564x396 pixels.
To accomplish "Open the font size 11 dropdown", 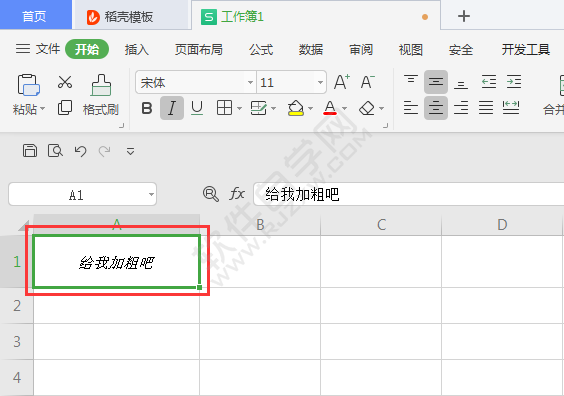I will point(320,82).
